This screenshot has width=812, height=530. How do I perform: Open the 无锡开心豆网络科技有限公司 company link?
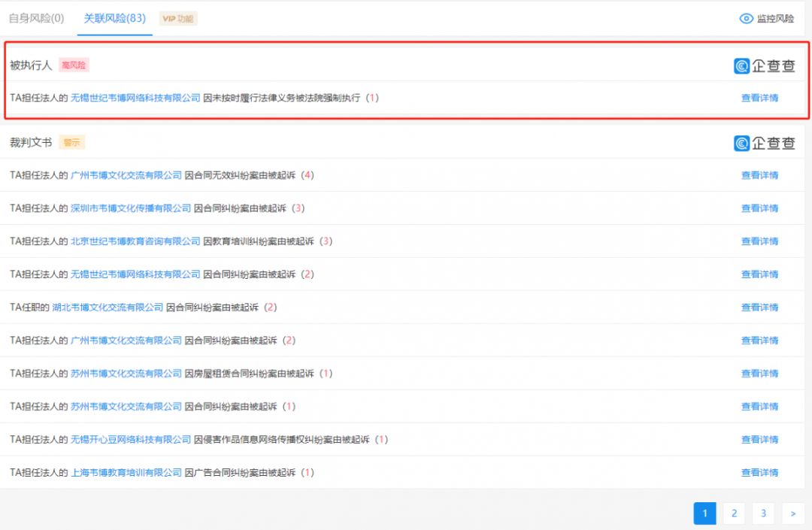click(131, 440)
